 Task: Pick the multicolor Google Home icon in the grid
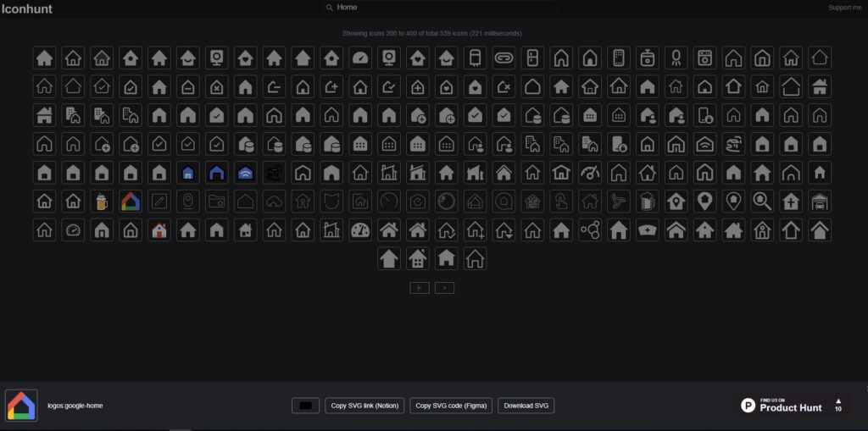131,201
